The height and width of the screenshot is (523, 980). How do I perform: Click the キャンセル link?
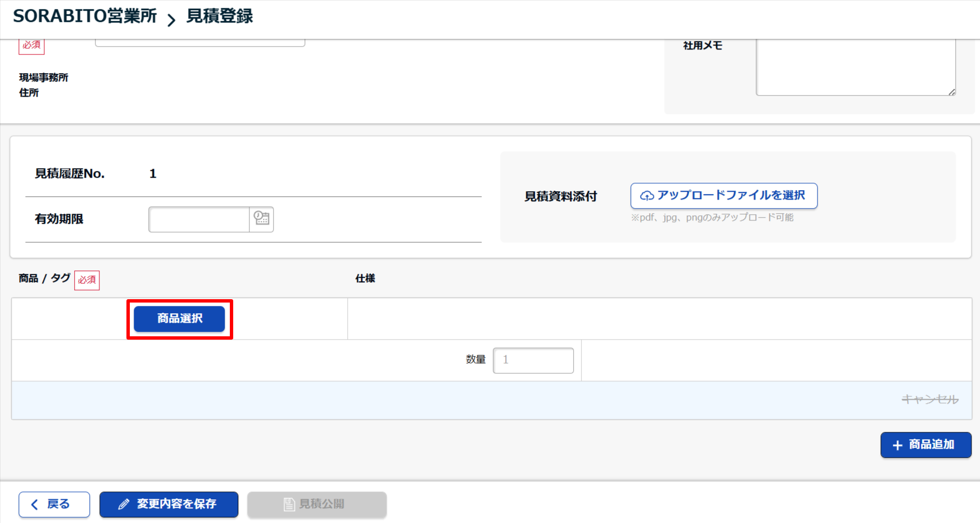pos(929,399)
